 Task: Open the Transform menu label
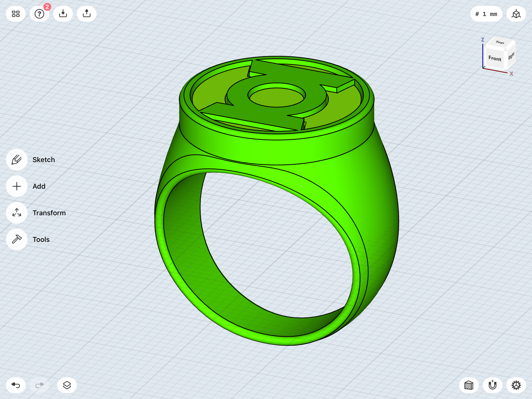(49, 213)
